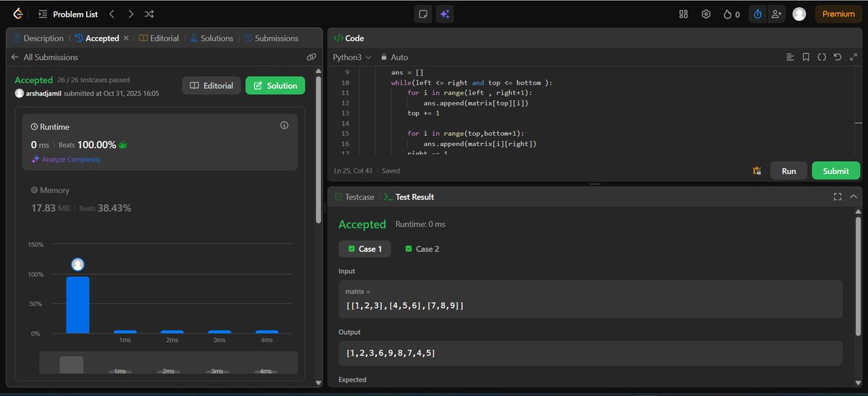Open the profile avatar menu
The image size is (868, 396).
tap(799, 14)
